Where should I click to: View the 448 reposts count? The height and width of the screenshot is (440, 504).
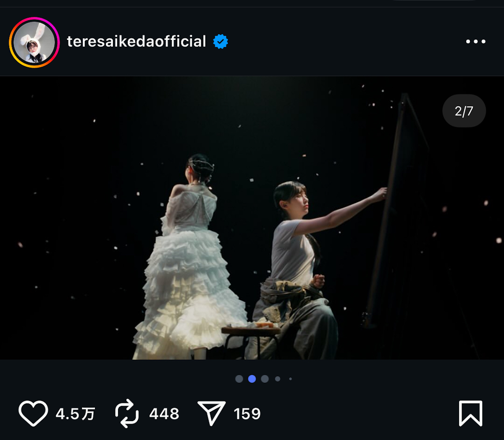(x=164, y=414)
